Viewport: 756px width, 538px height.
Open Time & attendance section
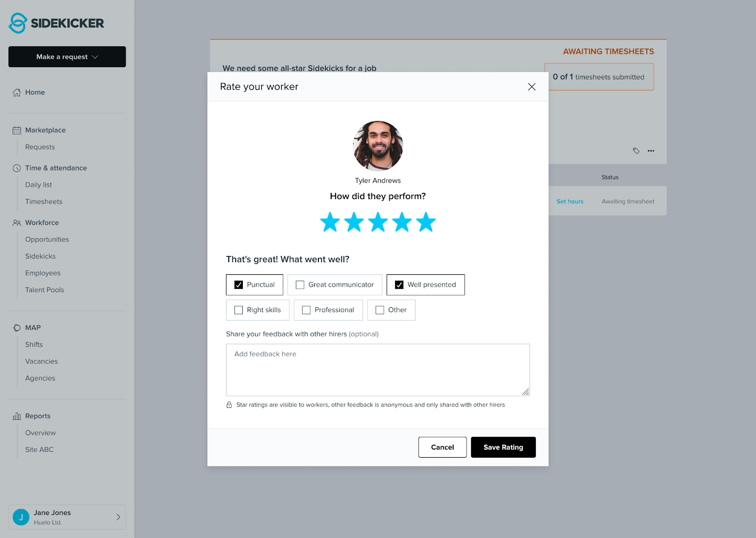[x=56, y=168]
